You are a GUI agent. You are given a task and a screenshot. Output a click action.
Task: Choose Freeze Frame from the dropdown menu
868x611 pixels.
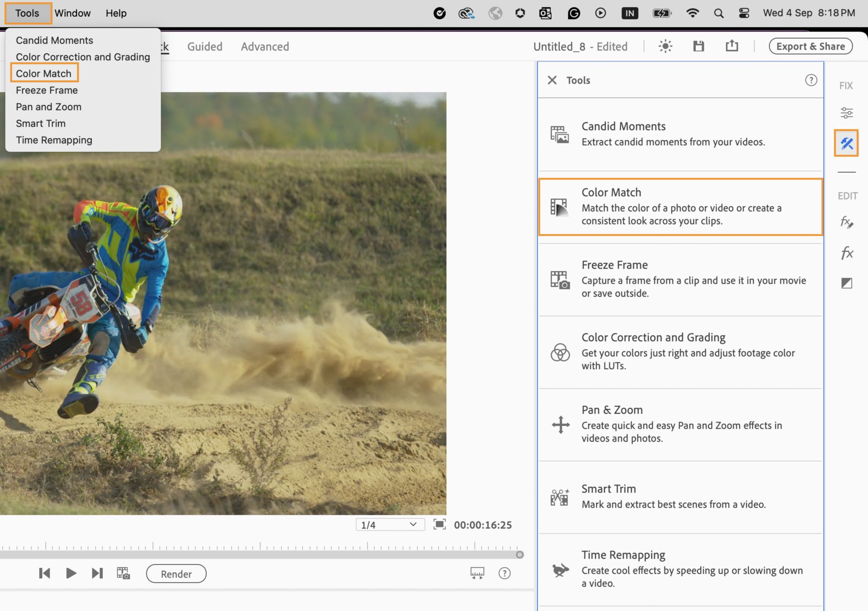tap(47, 90)
